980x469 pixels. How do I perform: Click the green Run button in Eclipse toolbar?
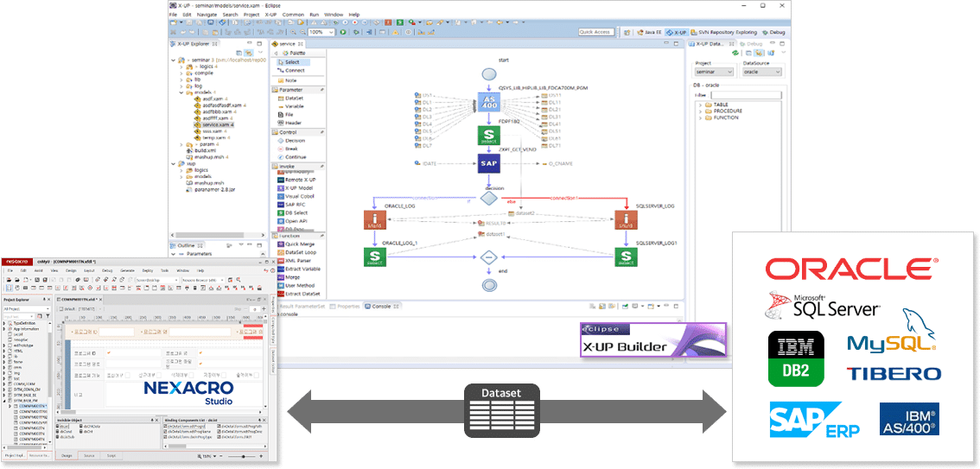343,32
